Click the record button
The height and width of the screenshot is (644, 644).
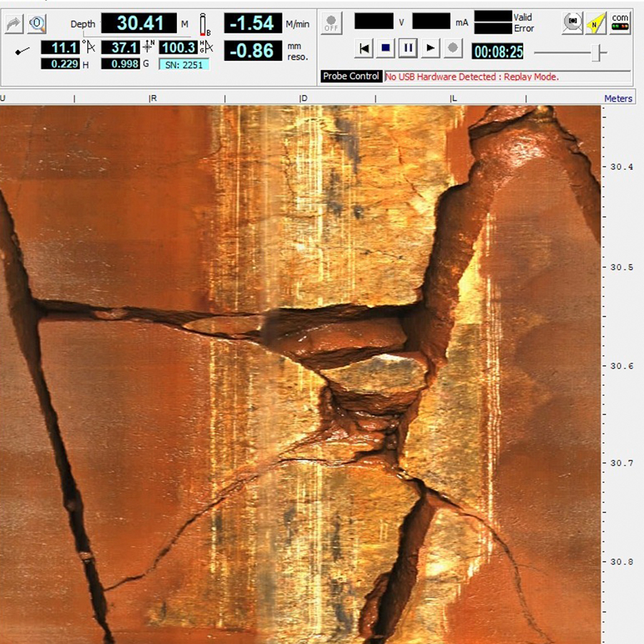(x=452, y=49)
